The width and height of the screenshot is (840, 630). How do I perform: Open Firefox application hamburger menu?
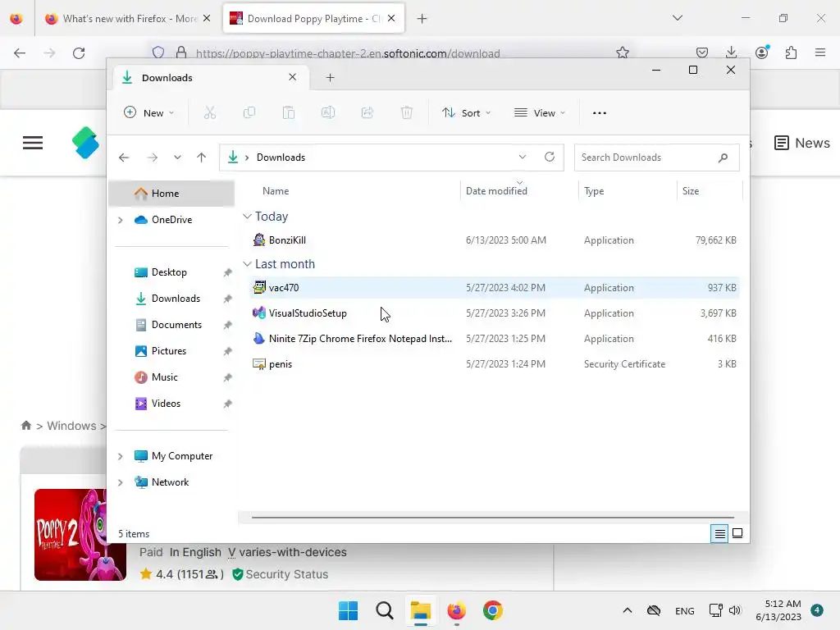click(820, 52)
